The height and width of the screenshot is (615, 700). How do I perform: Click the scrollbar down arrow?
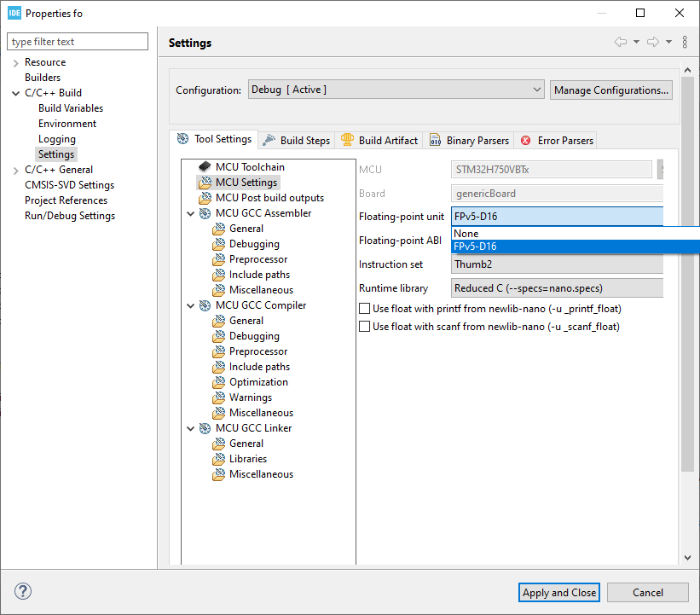687,558
